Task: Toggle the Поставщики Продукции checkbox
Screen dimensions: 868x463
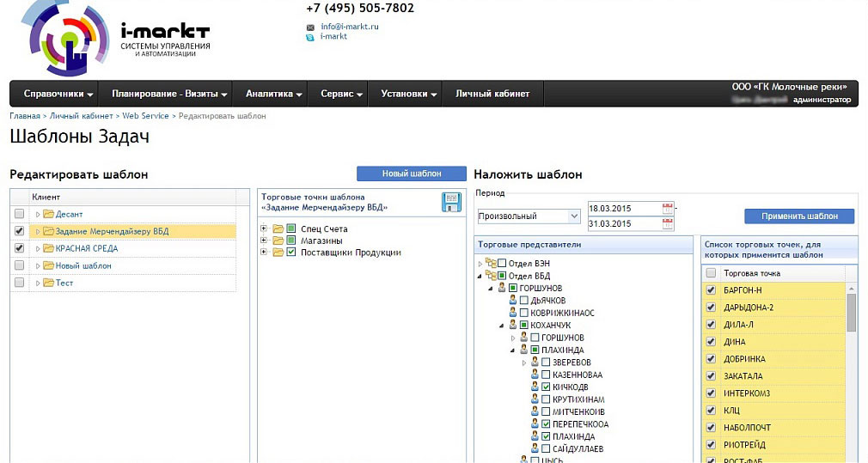Action: point(291,253)
